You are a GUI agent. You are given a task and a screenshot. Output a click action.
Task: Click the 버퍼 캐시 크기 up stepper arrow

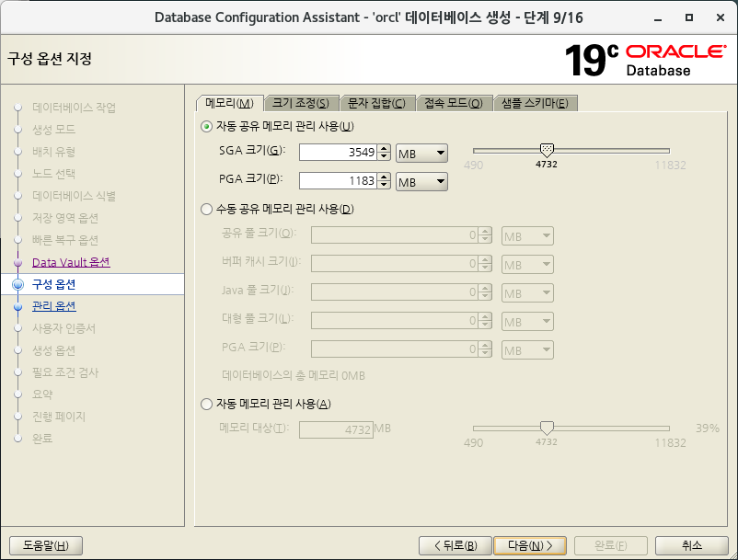click(x=485, y=260)
